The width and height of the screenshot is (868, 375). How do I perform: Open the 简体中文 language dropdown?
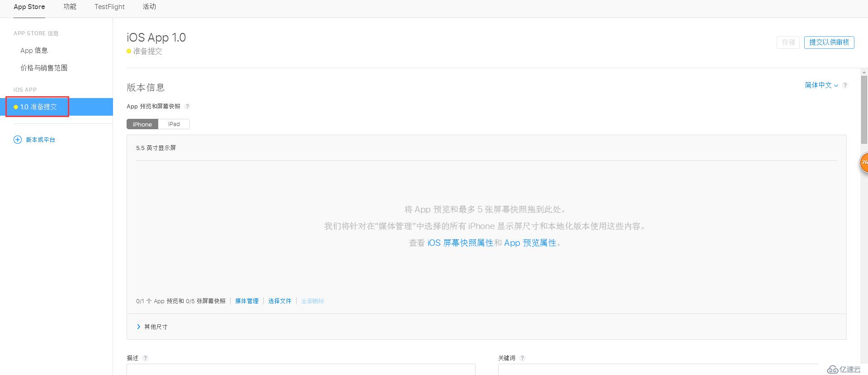point(821,85)
